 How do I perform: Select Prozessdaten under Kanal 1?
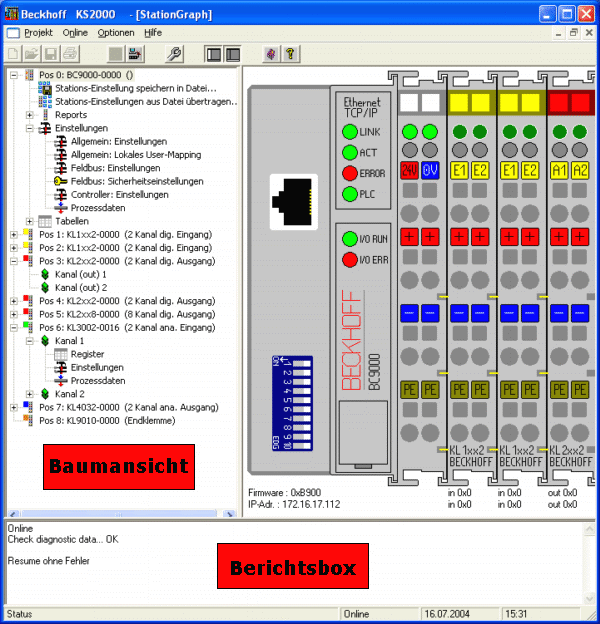98,381
